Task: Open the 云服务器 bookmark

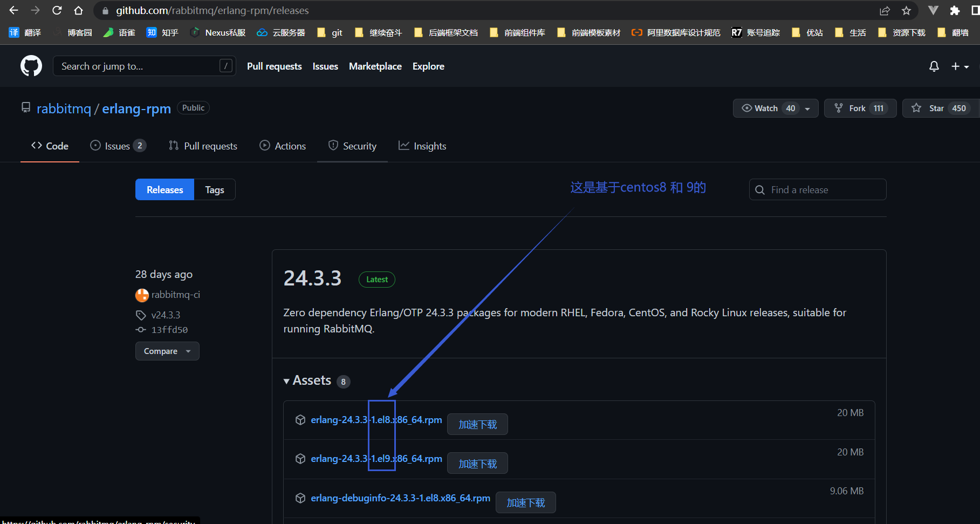Action: 280,32
